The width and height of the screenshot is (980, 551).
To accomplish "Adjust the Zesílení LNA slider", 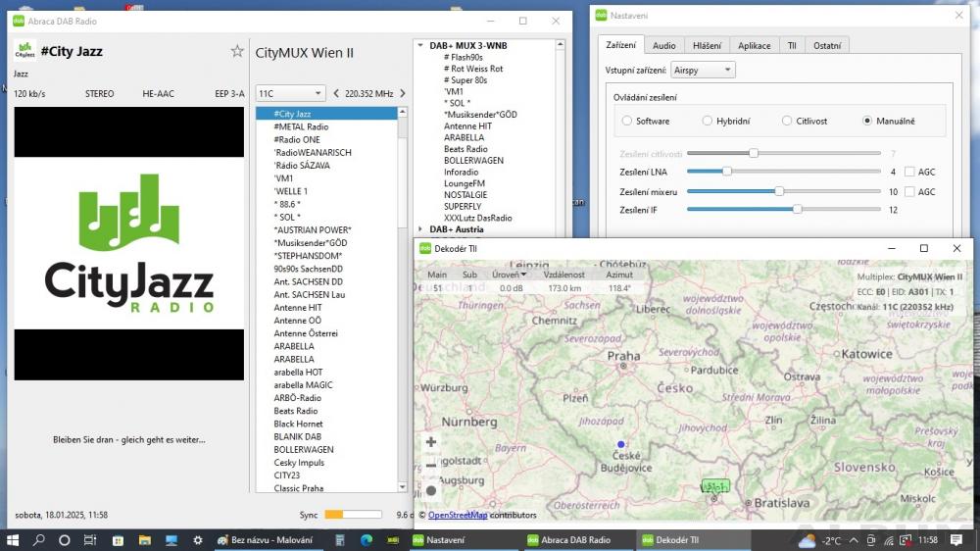I will click(783, 172).
